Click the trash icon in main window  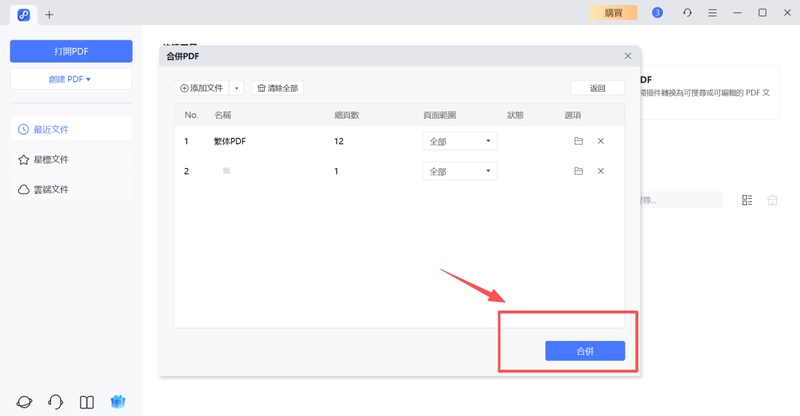click(x=772, y=200)
